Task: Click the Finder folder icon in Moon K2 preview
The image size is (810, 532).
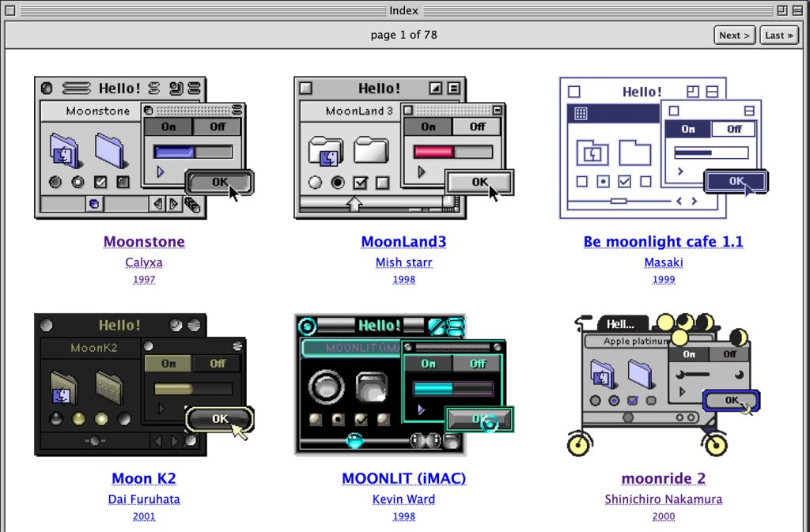Action: point(64,387)
